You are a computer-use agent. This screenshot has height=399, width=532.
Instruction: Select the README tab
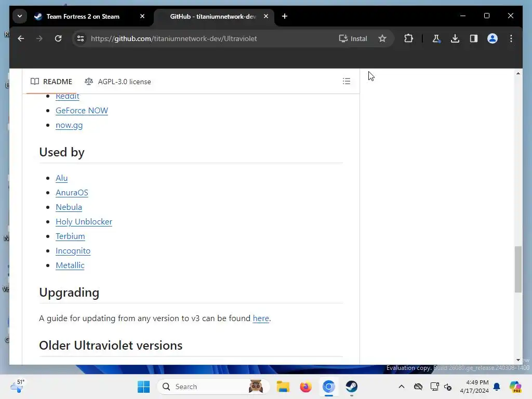[51, 82]
